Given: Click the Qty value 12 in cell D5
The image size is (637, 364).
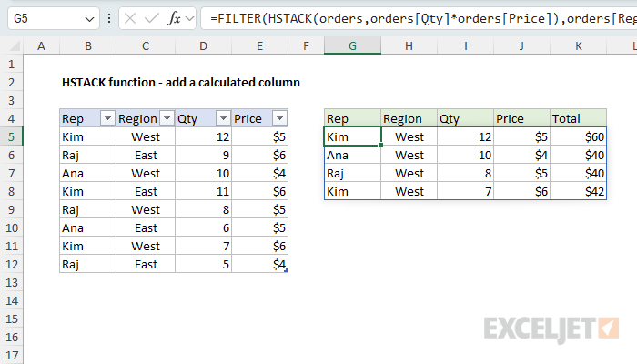Looking at the screenshot, I should click(x=203, y=136).
